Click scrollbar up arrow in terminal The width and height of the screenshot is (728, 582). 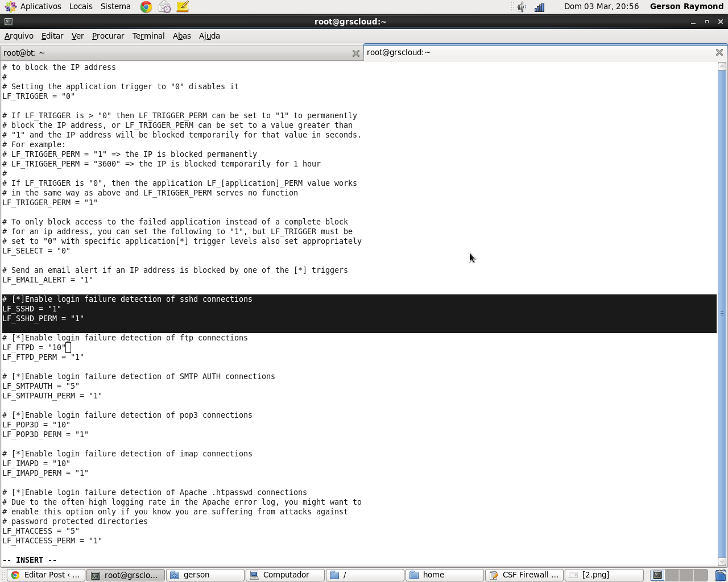point(722,66)
